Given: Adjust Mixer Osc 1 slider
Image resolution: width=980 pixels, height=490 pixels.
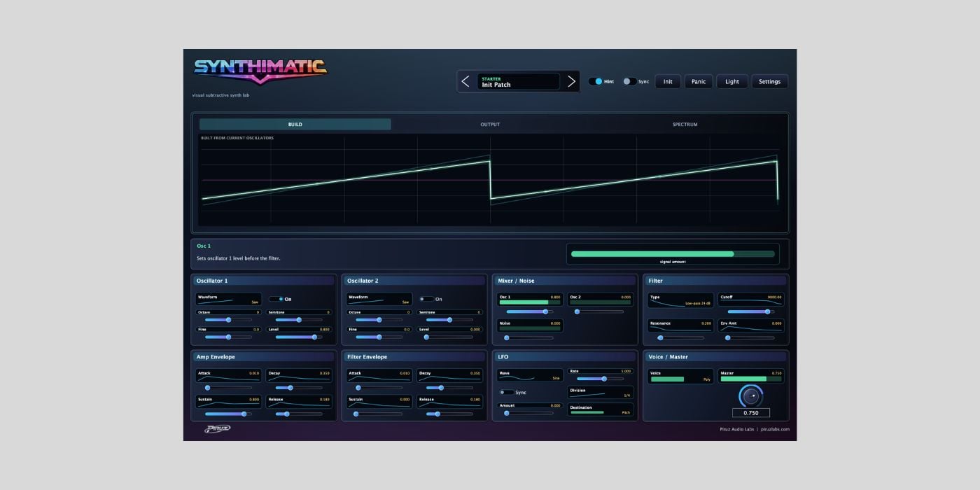Looking at the screenshot, I should point(530,311).
